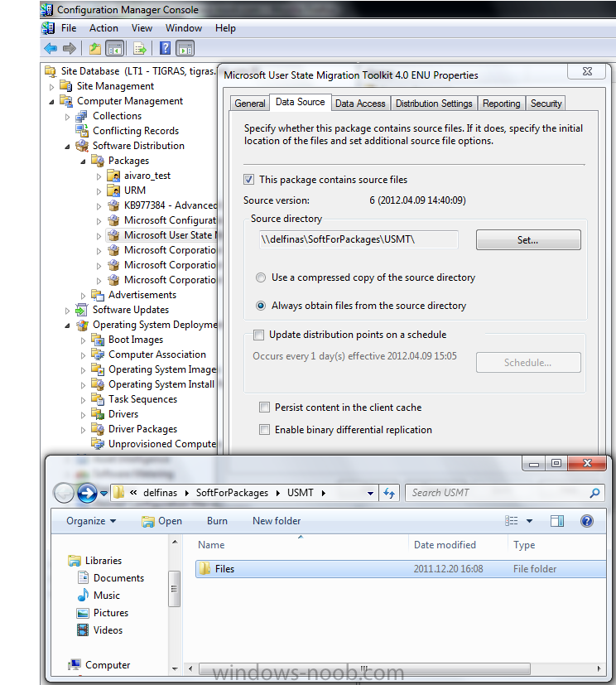
Task: Enable binary differential replication checkbox
Action: coord(265,430)
